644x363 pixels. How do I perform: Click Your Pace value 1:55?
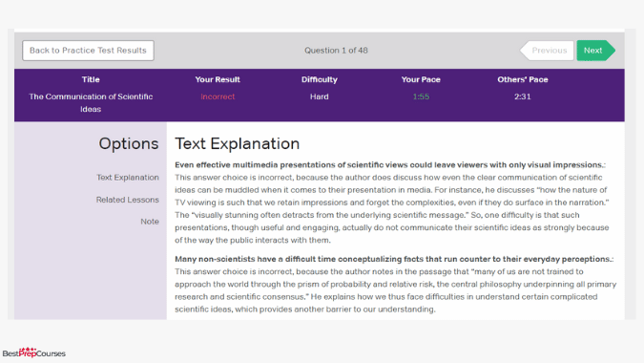(421, 96)
